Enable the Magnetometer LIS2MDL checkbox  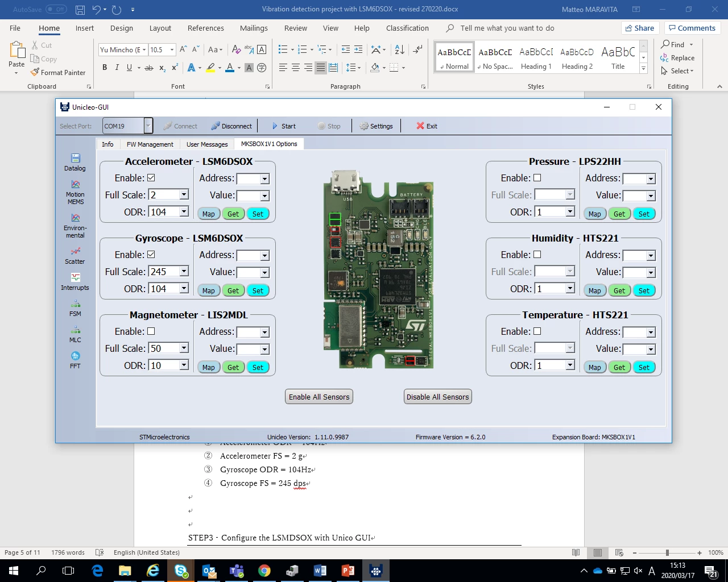click(x=151, y=331)
